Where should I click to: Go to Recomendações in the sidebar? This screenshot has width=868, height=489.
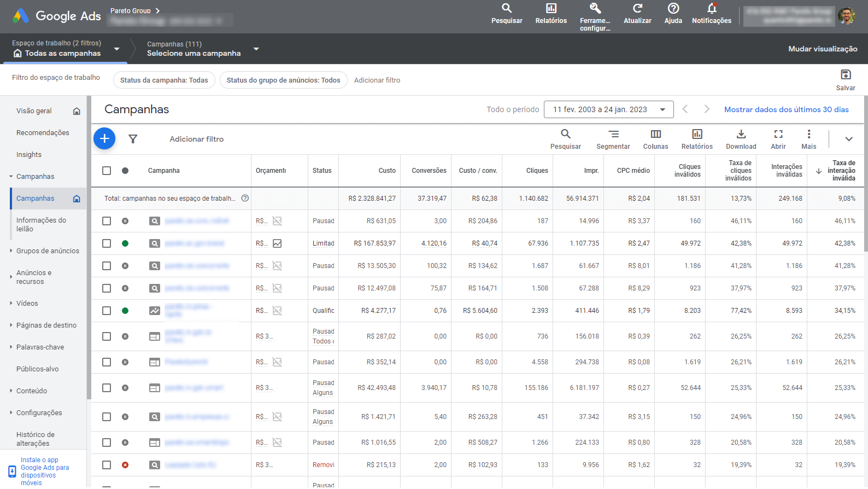[x=43, y=133]
